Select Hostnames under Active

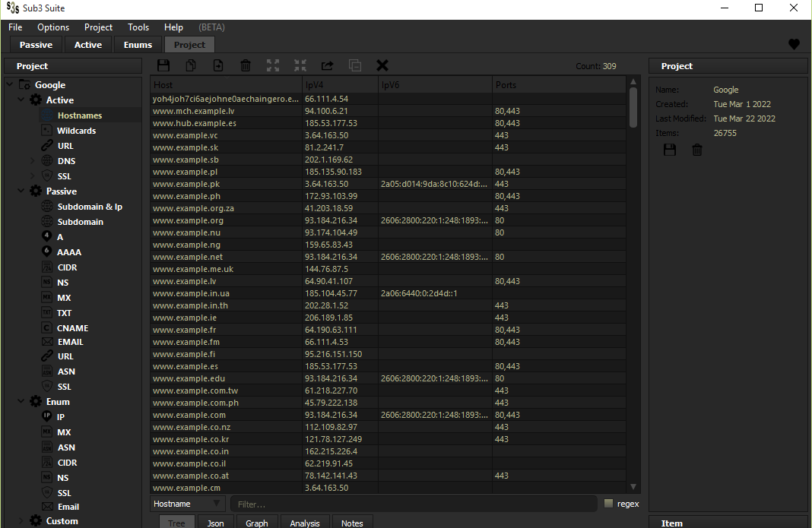pos(80,115)
